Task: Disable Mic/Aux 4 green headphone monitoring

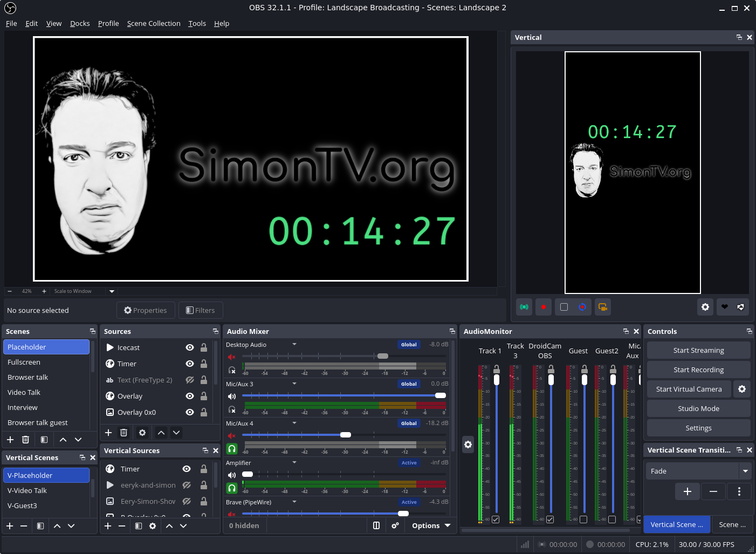Action: click(232, 449)
